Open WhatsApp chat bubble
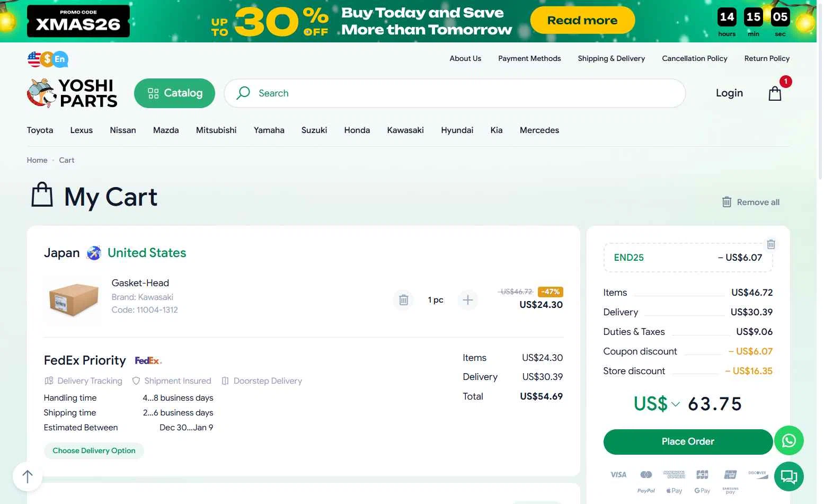This screenshot has width=824, height=504. [789, 440]
